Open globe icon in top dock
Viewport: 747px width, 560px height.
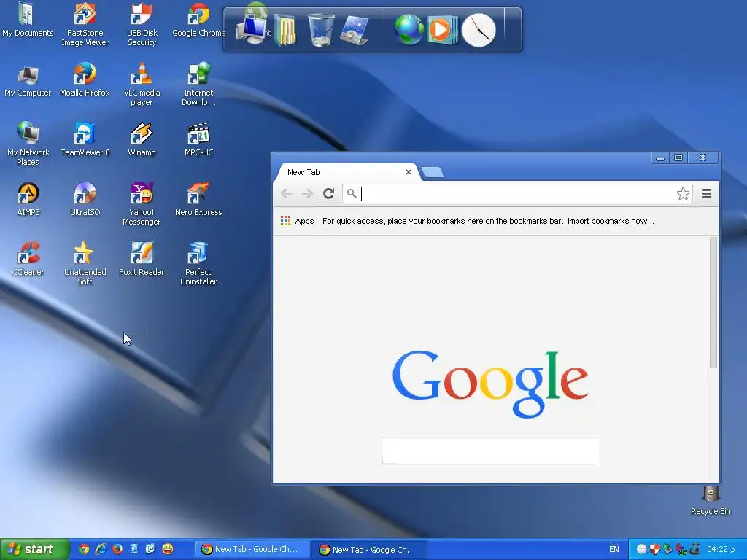pyautogui.click(x=409, y=29)
